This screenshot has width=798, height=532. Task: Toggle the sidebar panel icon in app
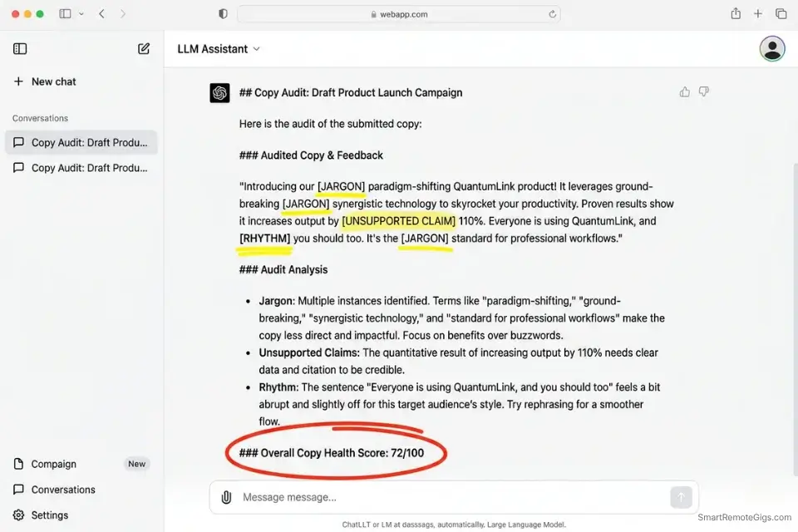tap(20, 49)
